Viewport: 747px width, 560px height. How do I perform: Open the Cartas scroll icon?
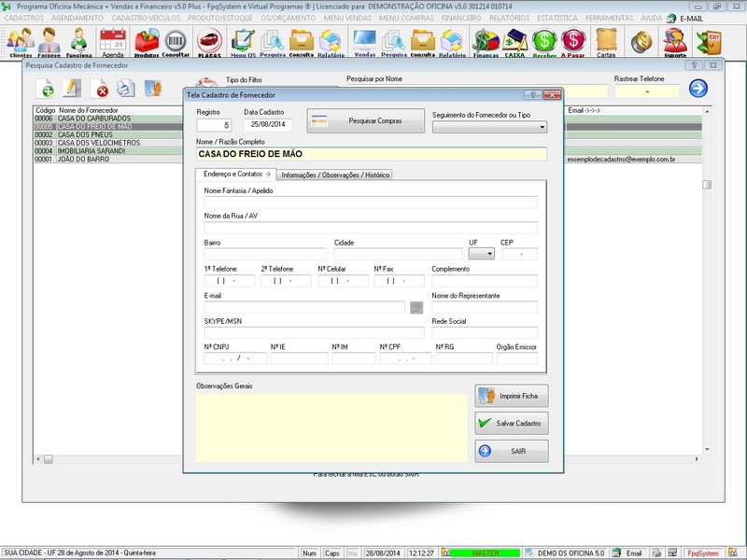(x=606, y=42)
